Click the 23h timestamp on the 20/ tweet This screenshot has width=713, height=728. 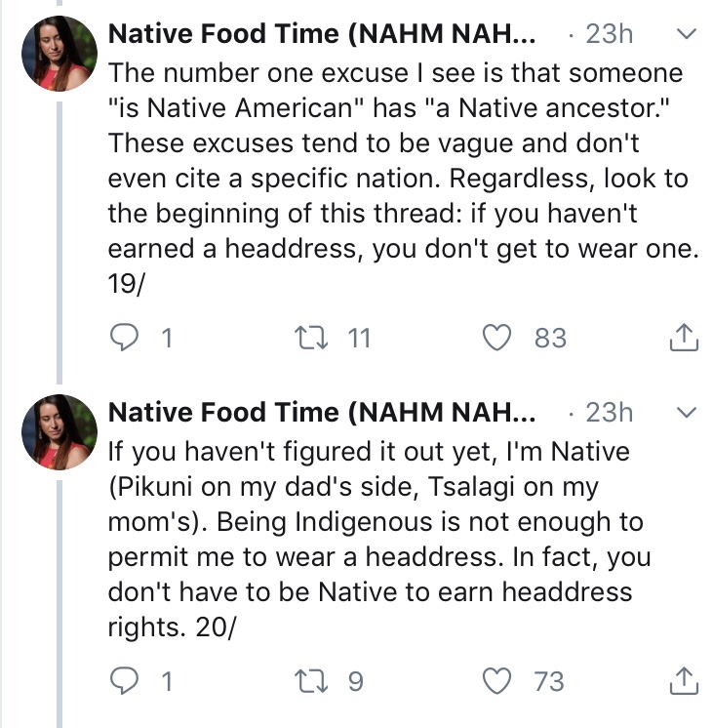[608, 412]
